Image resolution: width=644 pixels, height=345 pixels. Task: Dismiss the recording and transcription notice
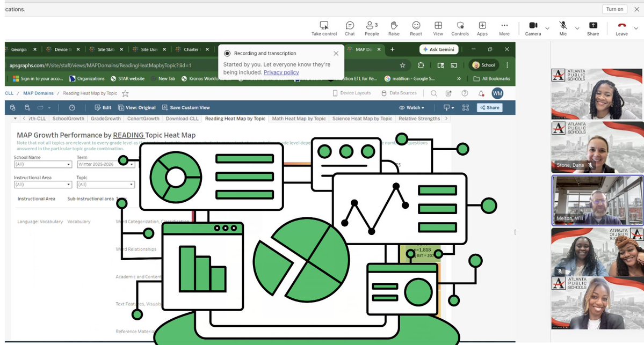336,53
